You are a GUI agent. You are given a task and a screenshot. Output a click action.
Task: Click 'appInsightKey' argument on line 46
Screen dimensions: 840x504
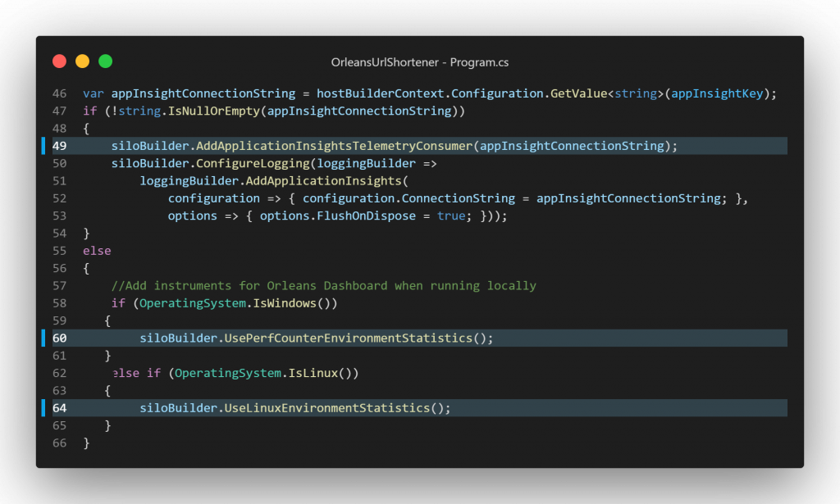click(717, 93)
